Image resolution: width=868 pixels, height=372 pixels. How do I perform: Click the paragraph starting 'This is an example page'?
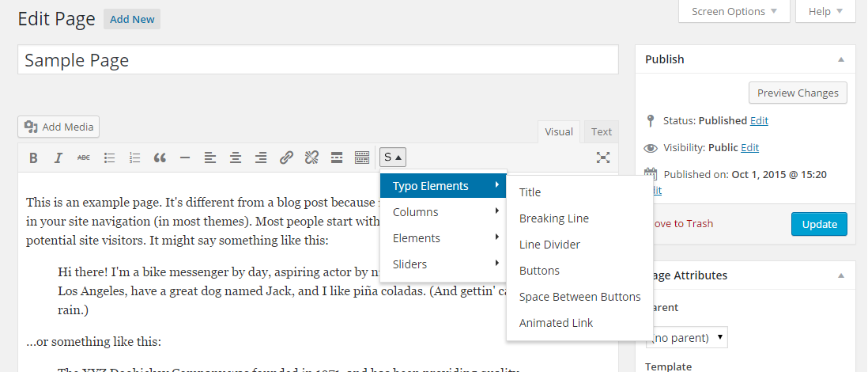pos(203,221)
